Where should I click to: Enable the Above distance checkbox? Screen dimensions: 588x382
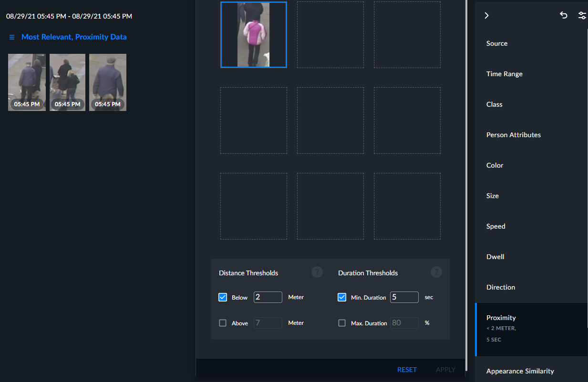click(223, 323)
